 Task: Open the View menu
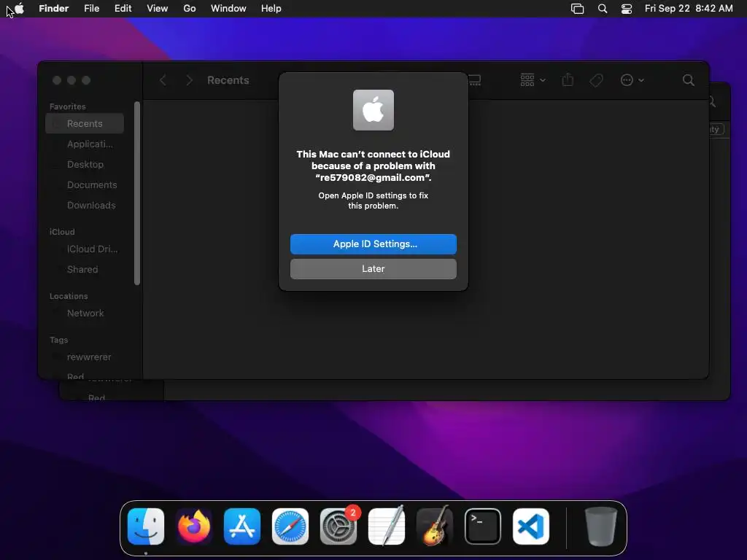(158, 8)
